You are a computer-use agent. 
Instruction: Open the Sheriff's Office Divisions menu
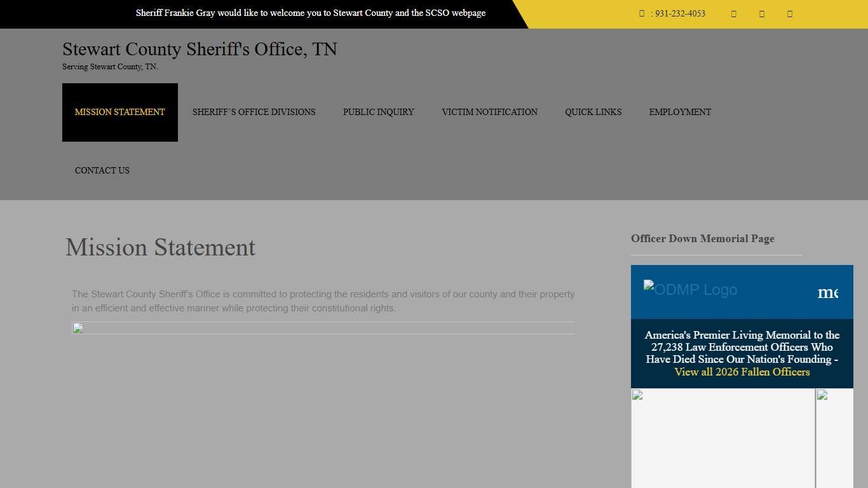point(254,112)
